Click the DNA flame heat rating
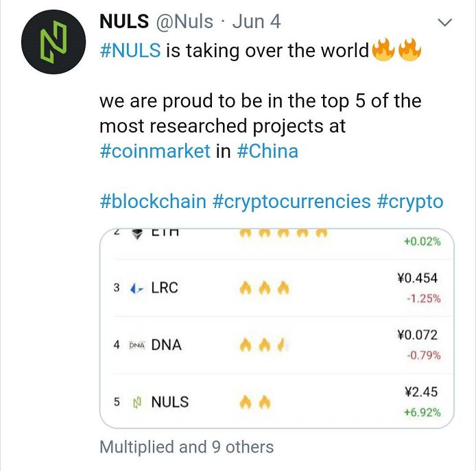 pyautogui.click(x=262, y=345)
